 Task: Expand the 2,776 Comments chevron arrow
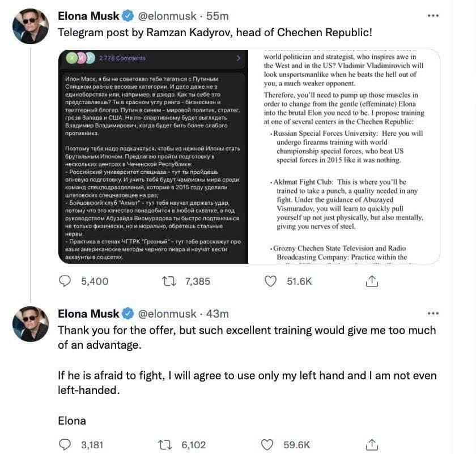pos(239,58)
